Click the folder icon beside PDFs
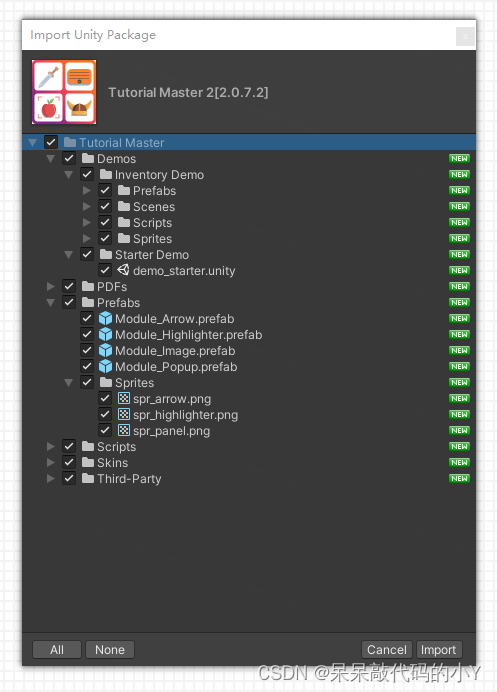This screenshot has width=497, height=692. [x=88, y=286]
